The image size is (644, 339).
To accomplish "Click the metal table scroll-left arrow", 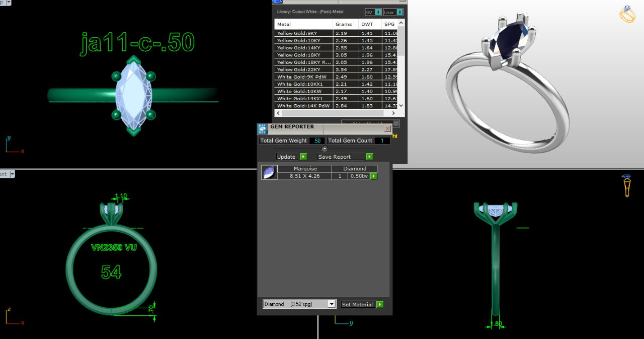I will [x=278, y=113].
